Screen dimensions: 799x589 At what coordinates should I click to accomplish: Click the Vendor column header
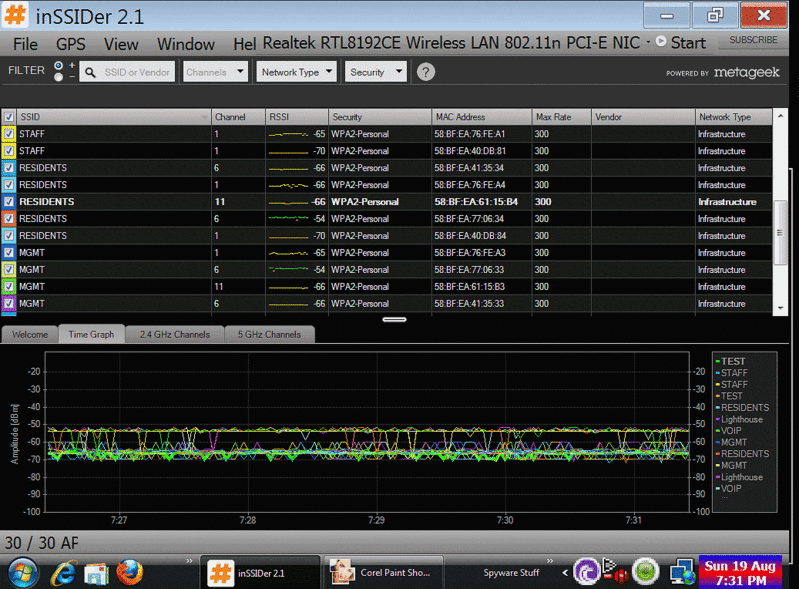[643, 117]
